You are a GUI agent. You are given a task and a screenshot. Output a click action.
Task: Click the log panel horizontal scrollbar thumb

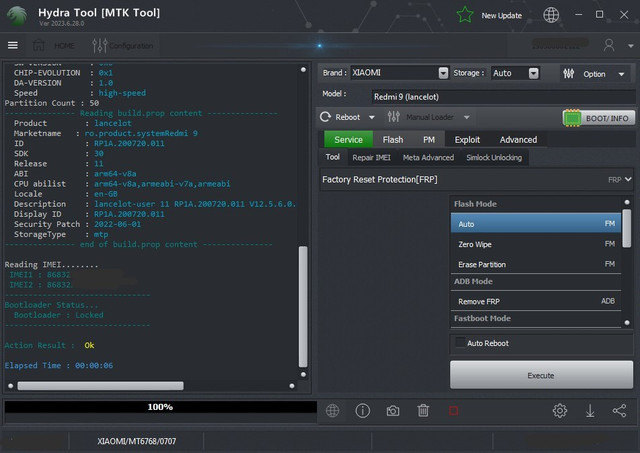(100, 386)
